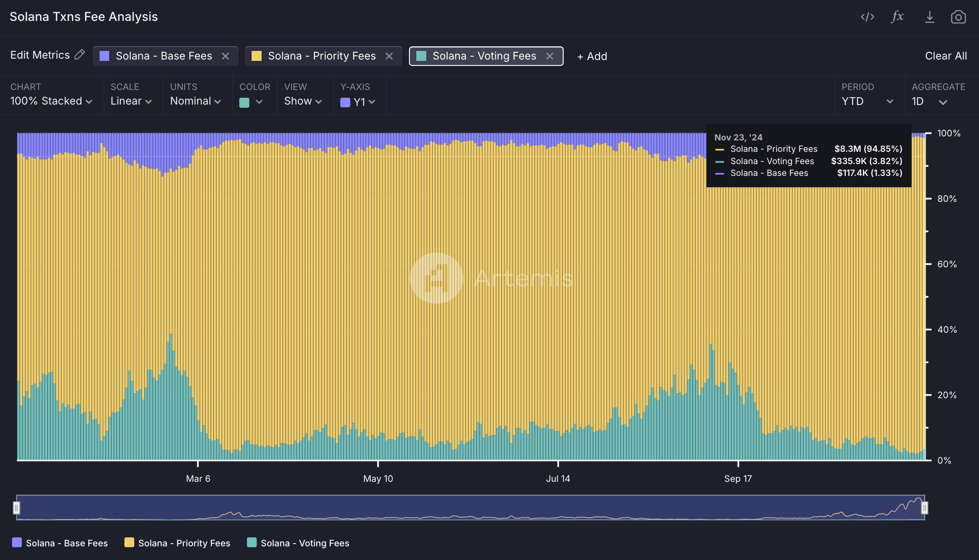
Task: Open the embed code icon
Action: tap(867, 17)
